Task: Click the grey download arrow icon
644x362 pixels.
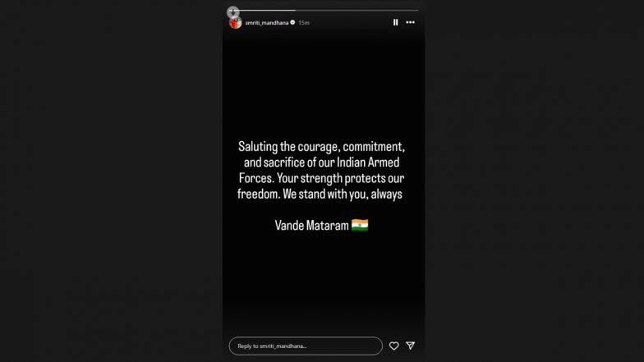Action: point(233,11)
